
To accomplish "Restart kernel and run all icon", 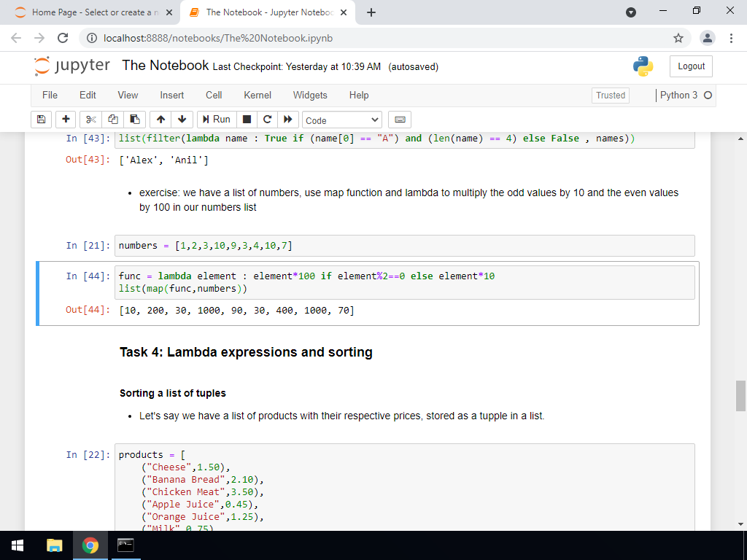I will pyautogui.click(x=288, y=120).
